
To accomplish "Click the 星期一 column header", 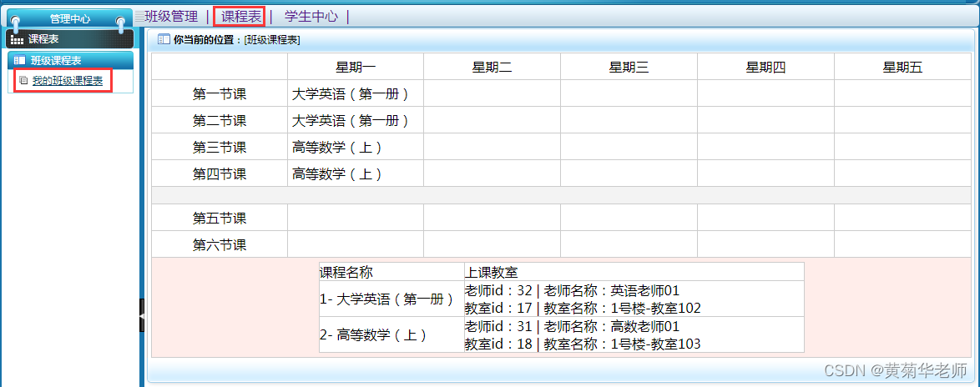I will (x=356, y=68).
